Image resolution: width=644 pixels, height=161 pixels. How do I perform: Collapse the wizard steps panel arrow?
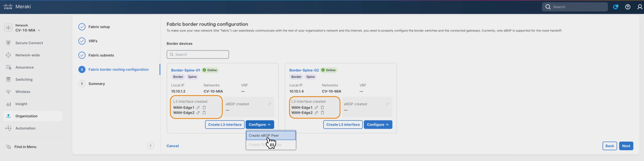(x=151, y=146)
